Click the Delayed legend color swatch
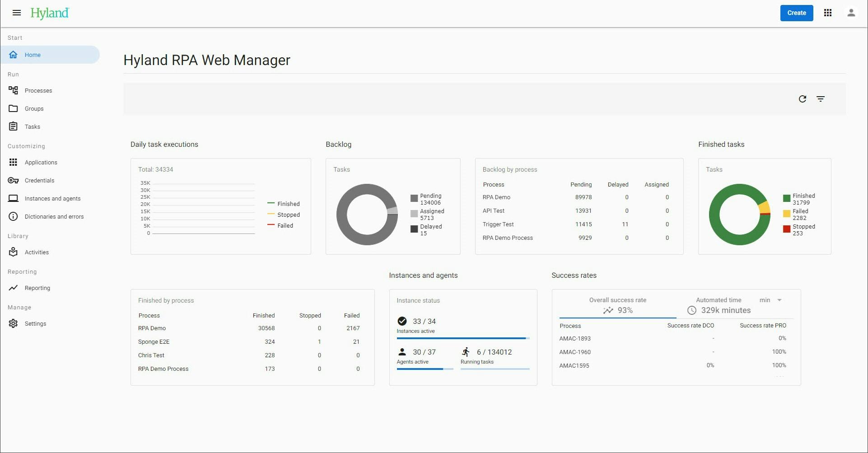The width and height of the screenshot is (868, 453). [x=414, y=229]
